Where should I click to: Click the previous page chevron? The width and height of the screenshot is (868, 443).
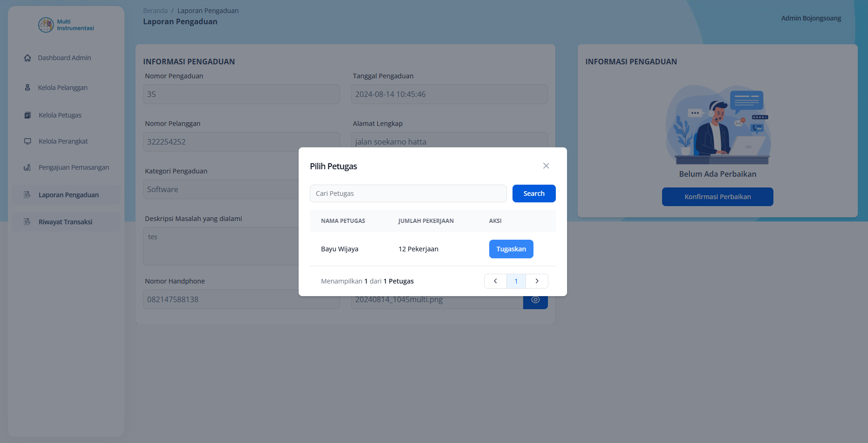[495, 281]
